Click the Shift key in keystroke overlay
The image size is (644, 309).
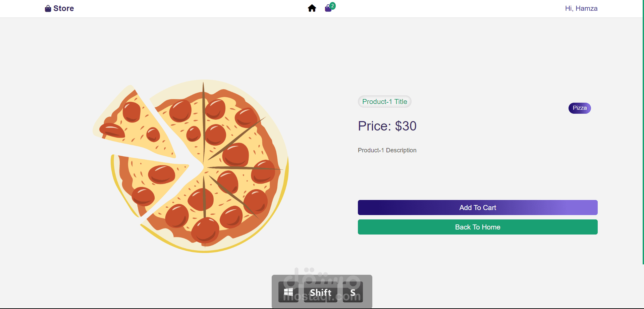321,292
